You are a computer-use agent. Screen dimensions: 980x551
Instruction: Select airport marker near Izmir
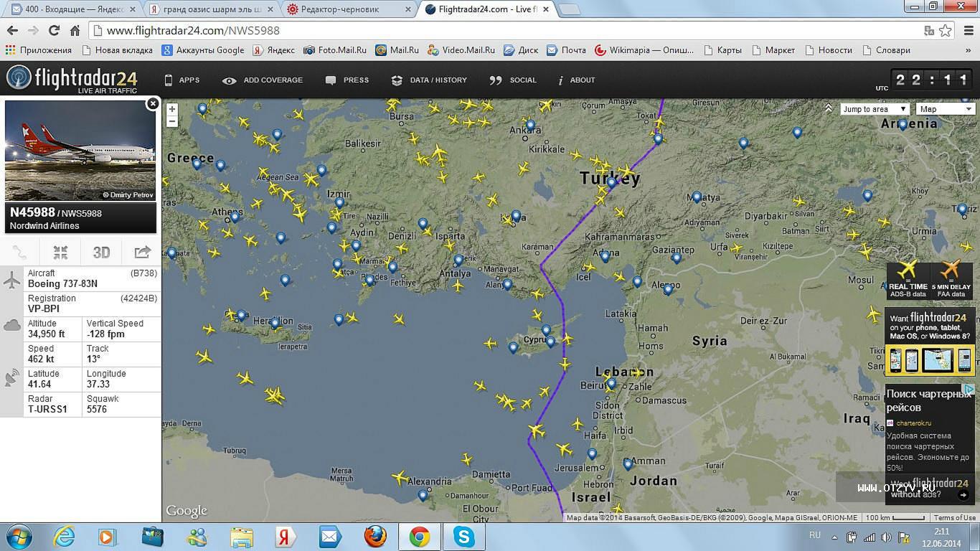(340, 204)
